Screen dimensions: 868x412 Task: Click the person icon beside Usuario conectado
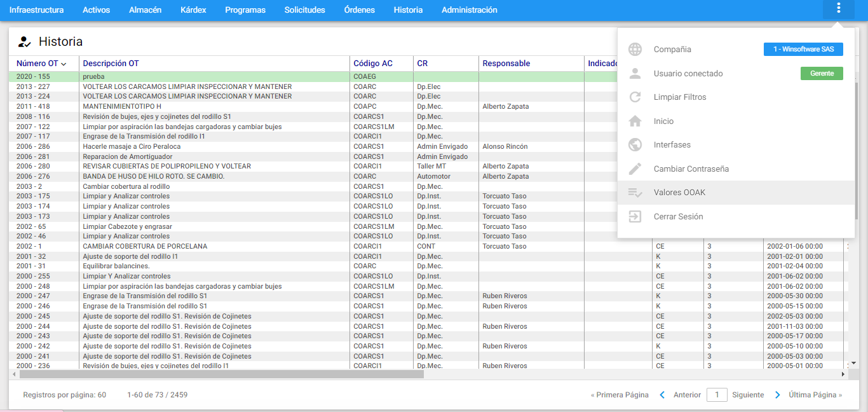[635, 74]
